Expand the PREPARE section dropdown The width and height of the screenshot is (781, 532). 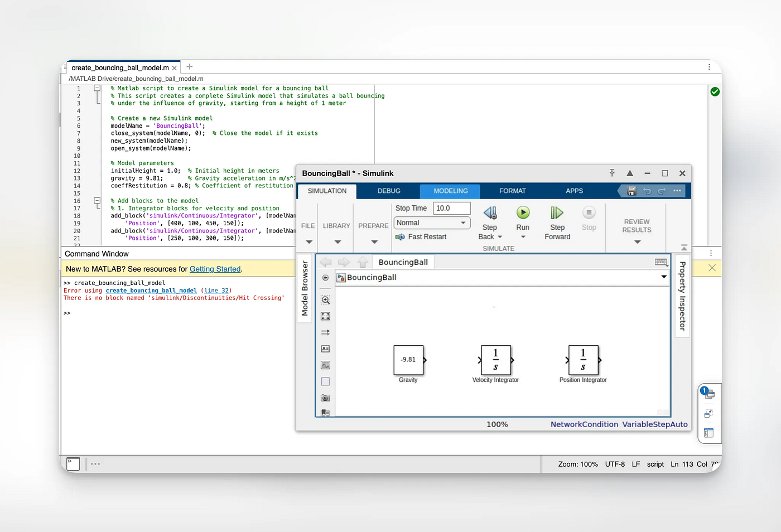tap(374, 242)
